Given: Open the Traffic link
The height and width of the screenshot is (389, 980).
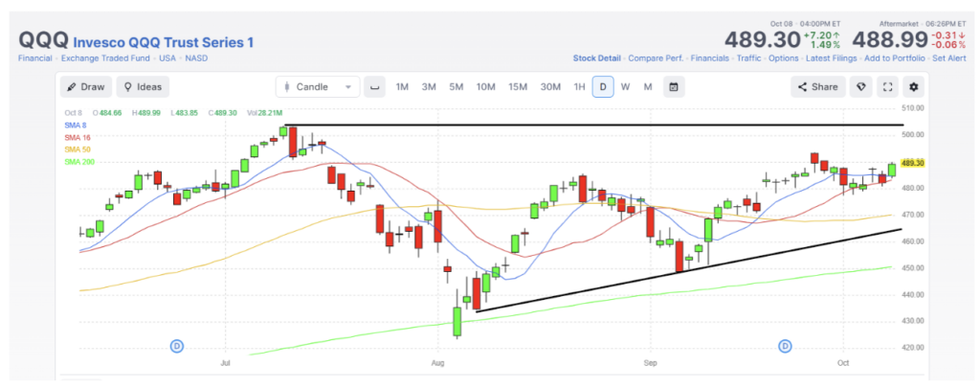Looking at the screenshot, I should (x=748, y=58).
